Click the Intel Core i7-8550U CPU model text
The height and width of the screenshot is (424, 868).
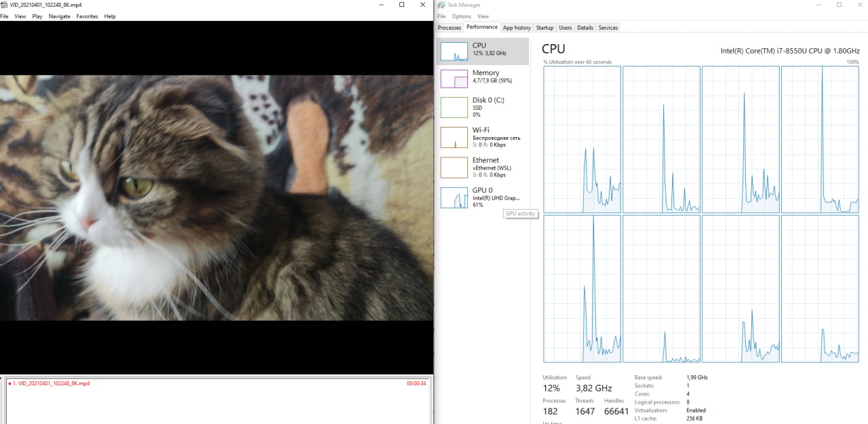coord(790,51)
